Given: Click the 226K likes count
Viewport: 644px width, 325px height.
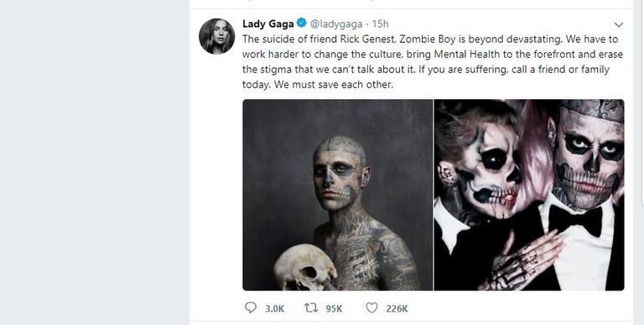Looking at the screenshot, I should 397,308.
